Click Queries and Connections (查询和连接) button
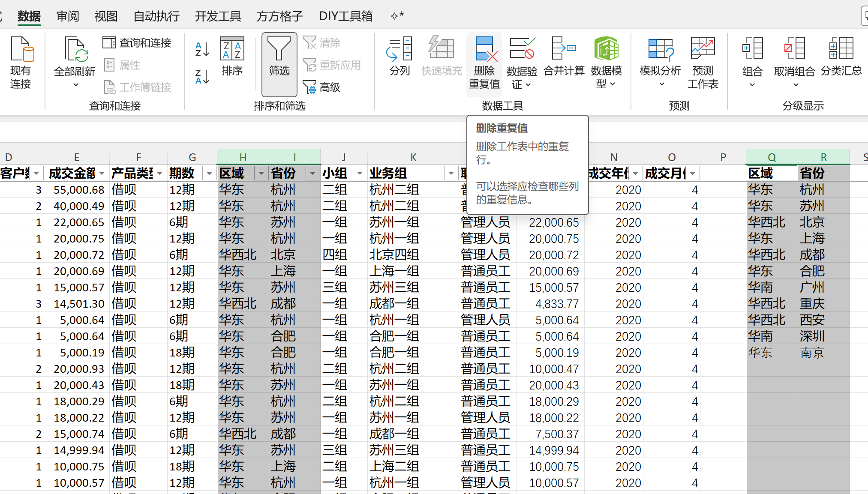This screenshot has height=494, width=868. 137,43
